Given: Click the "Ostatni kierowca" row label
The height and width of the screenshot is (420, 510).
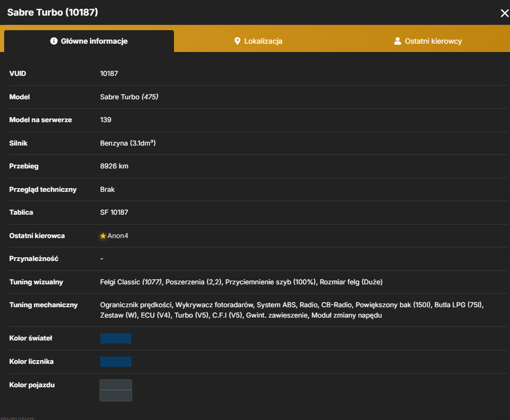Looking at the screenshot, I should [37, 236].
